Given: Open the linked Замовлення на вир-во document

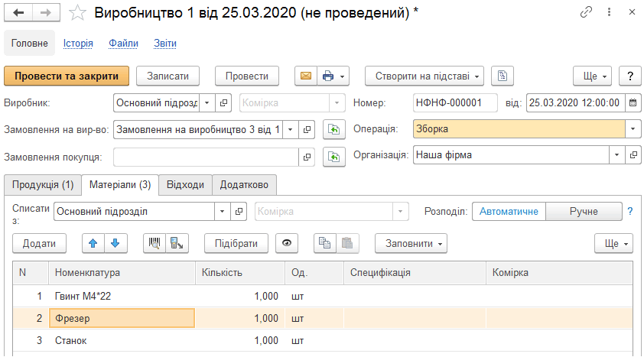Looking at the screenshot, I should point(307,130).
